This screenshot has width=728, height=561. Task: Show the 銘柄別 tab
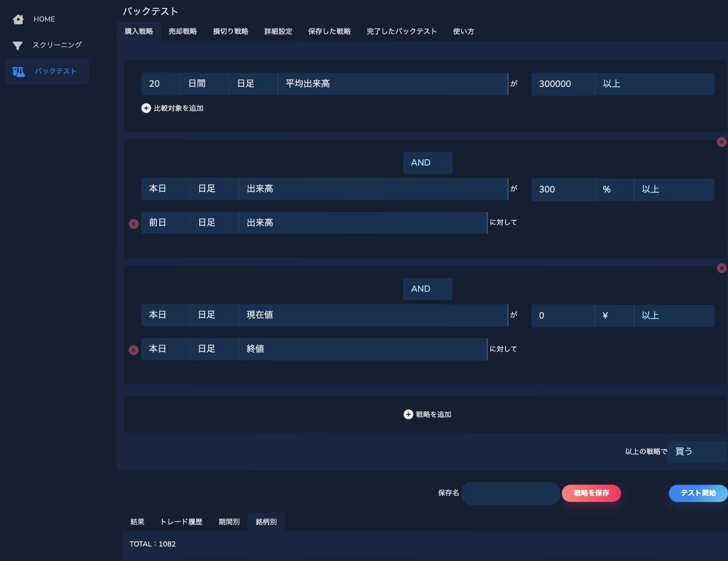tap(266, 522)
